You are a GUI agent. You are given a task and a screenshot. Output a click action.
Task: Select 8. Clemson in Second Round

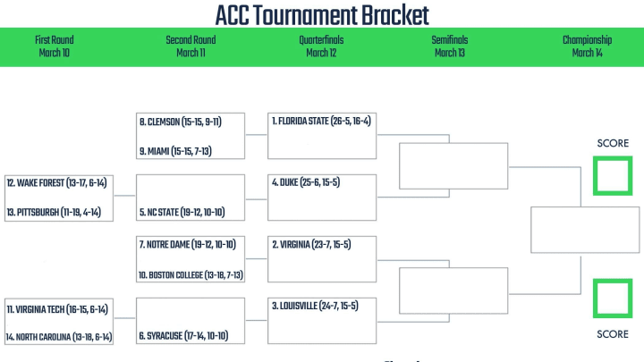click(181, 122)
